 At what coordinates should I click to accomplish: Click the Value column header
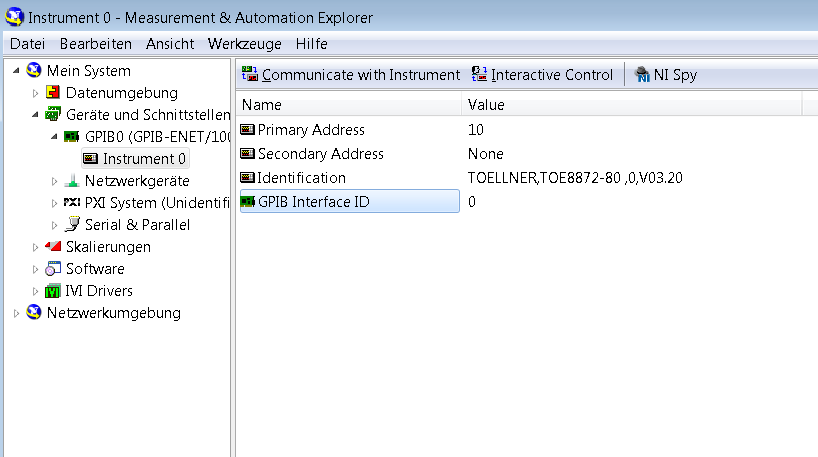point(486,105)
